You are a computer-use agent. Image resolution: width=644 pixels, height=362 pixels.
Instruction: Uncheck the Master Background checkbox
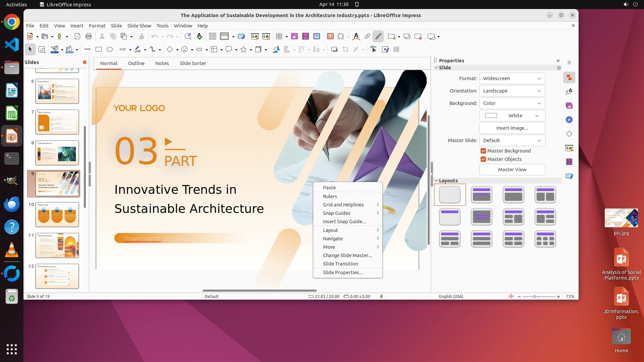(483, 151)
